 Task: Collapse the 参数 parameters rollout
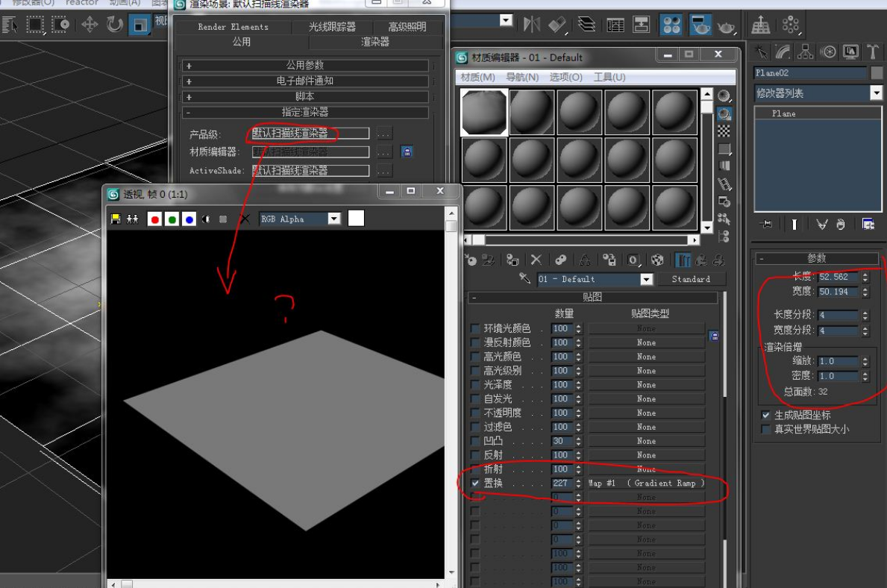[x=817, y=258]
